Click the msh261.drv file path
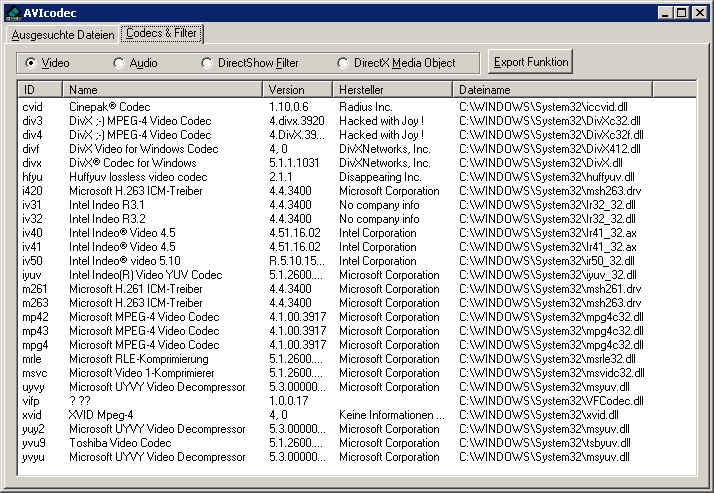 [550, 289]
